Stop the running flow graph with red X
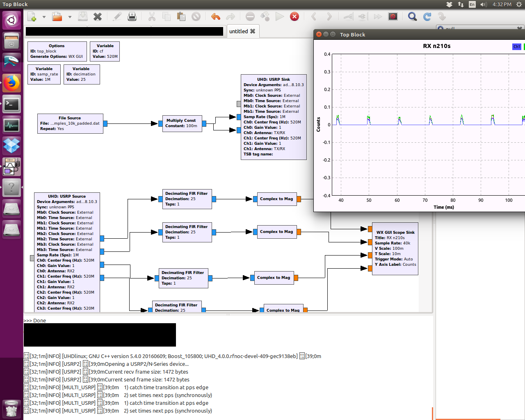This screenshot has height=420, width=525. pyautogui.click(x=294, y=17)
